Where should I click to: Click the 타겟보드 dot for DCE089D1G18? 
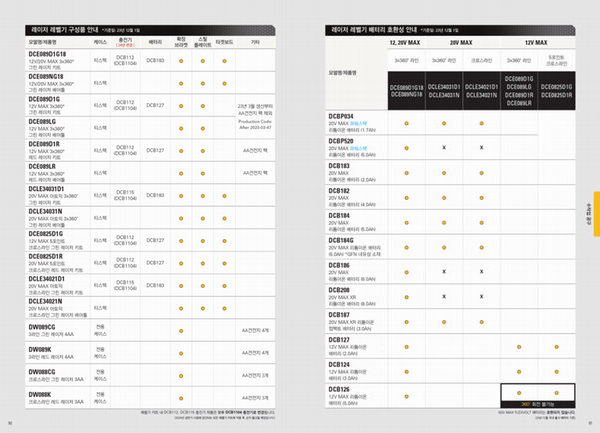(x=225, y=61)
